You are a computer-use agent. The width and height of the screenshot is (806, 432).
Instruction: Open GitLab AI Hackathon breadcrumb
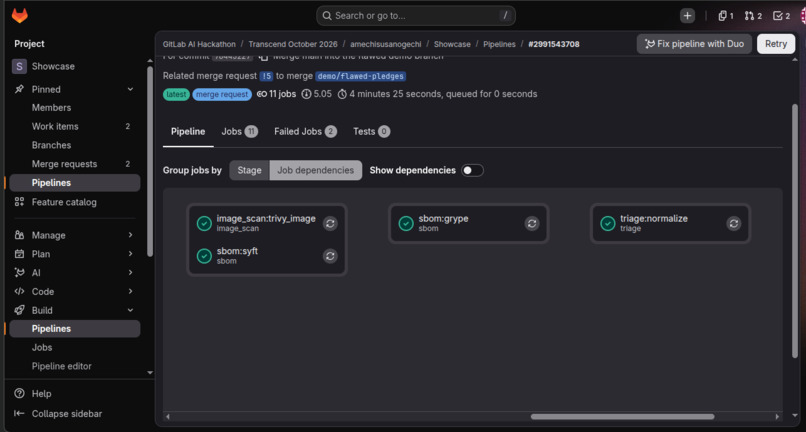(199, 44)
